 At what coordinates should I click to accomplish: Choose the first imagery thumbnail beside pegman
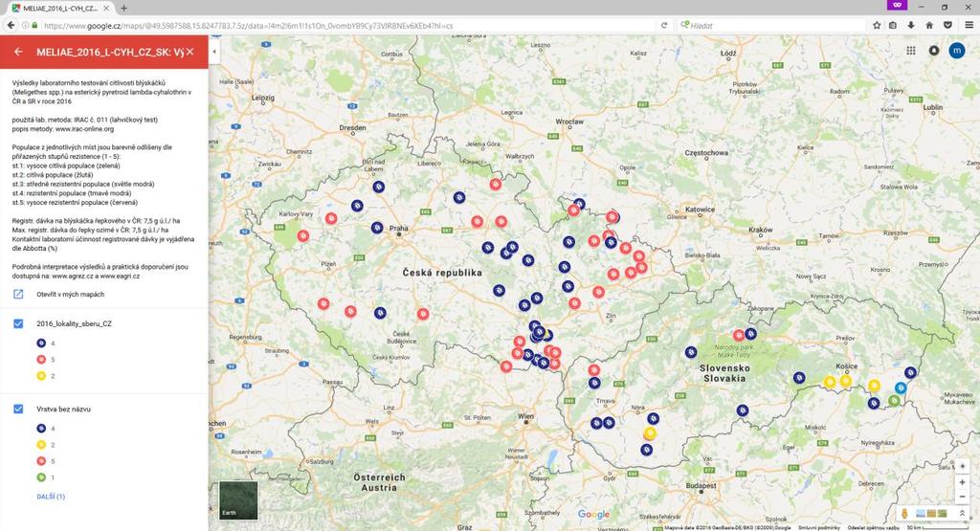click(920, 514)
